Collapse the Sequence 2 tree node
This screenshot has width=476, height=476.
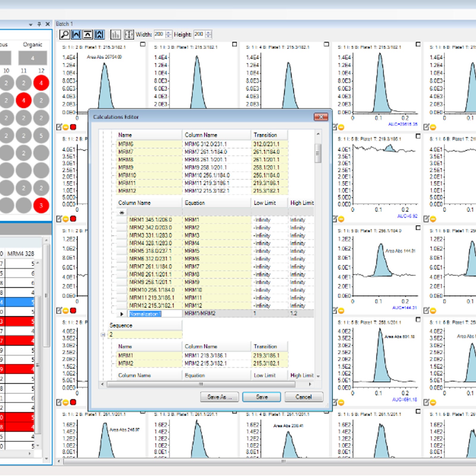tap(103, 335)
